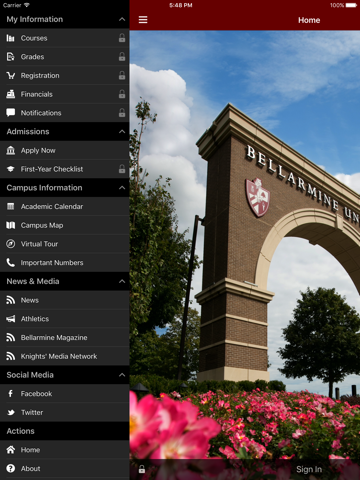Click the Sign In button
This screenshot has width=360, height=480.
point(309,469)
